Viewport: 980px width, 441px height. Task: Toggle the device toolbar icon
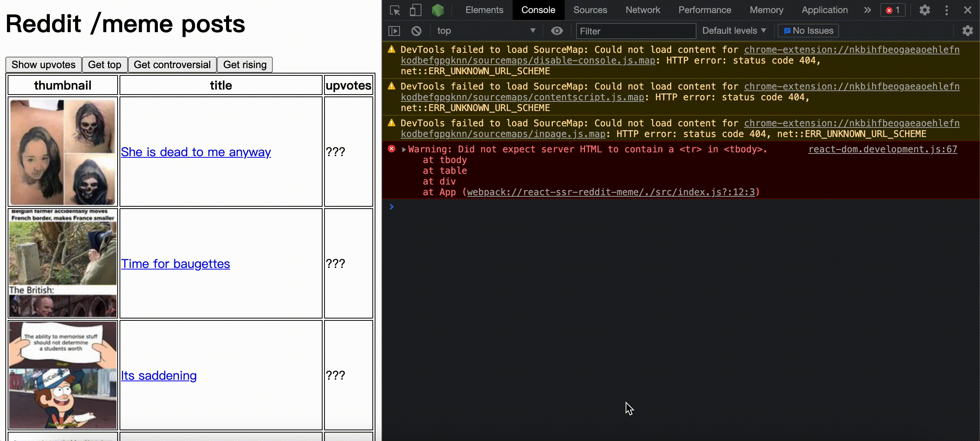(x=415, y=10)
